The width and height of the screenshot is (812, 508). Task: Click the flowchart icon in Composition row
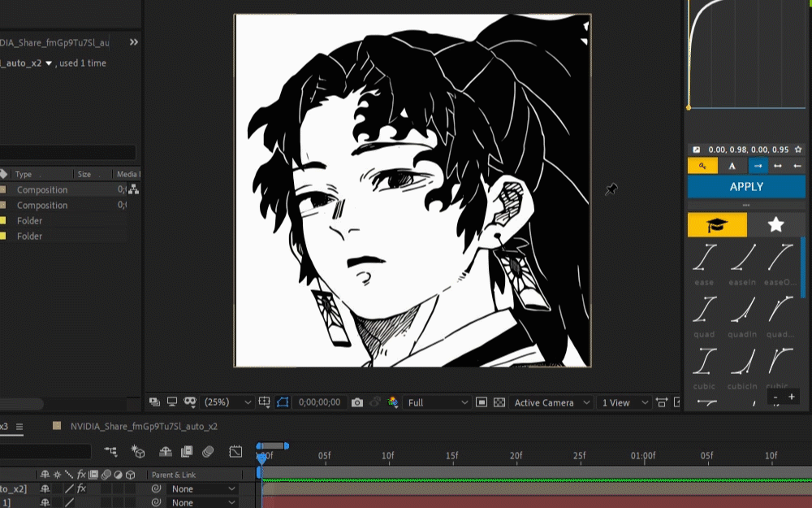(x=134, y=189)
